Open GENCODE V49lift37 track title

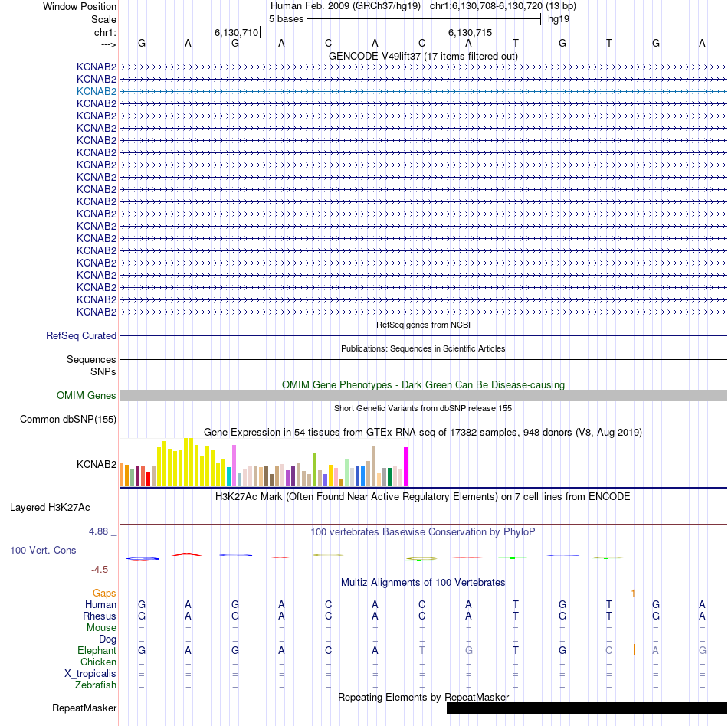pyautogui.click(x=423, y=56)
